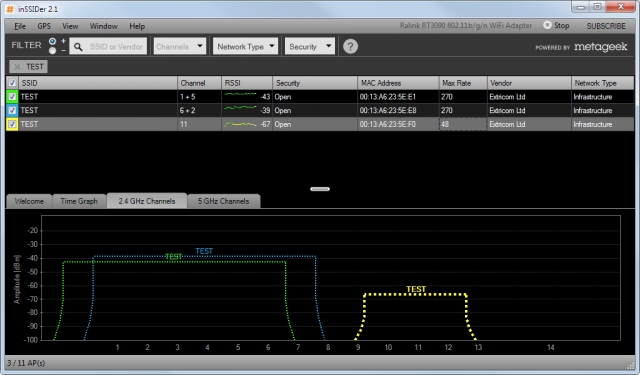Sort by the RSSI column header
Screen dimensions: 640x375
click(x=247, y=83)
